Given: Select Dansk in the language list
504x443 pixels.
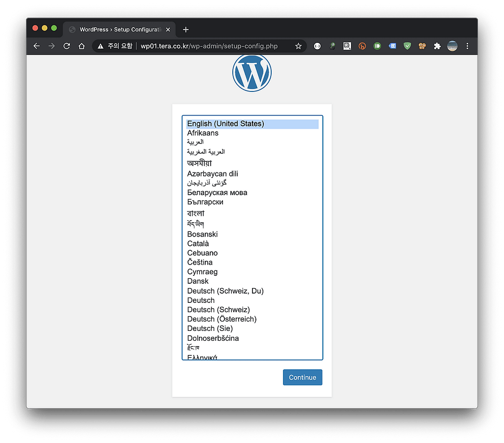Looking at the screenshot, I should click(x=252, y=281).
